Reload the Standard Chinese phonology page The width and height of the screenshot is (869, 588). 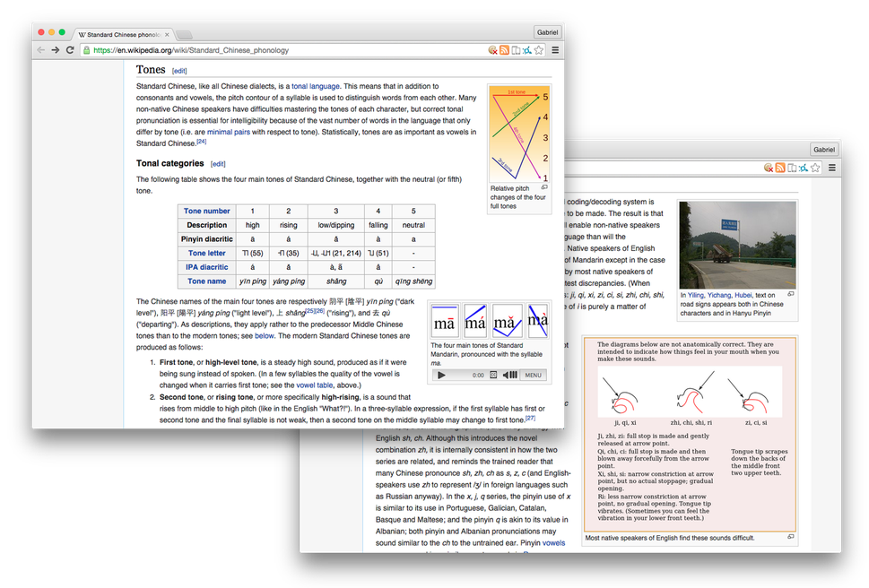coord(70,50)
